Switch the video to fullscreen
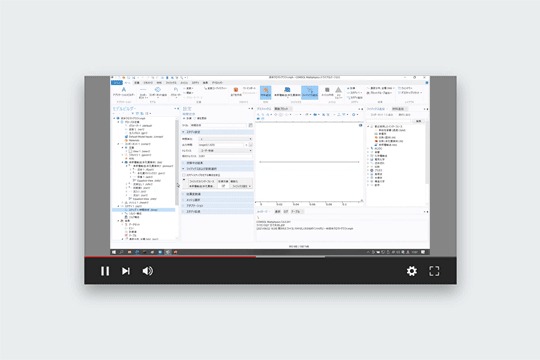This screenshot has width=540, height=360. pos(434,271)
